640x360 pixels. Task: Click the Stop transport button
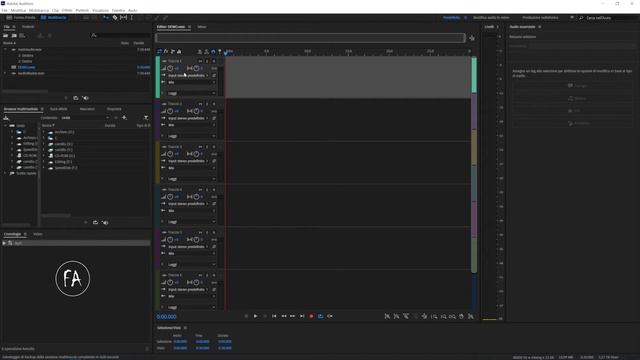click(x=246, y=316)
